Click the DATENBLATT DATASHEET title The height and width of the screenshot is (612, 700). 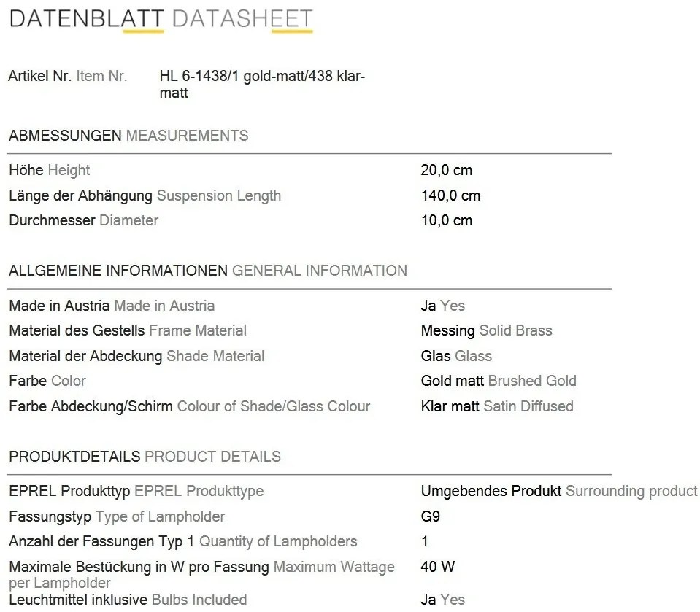click(161, 19)
